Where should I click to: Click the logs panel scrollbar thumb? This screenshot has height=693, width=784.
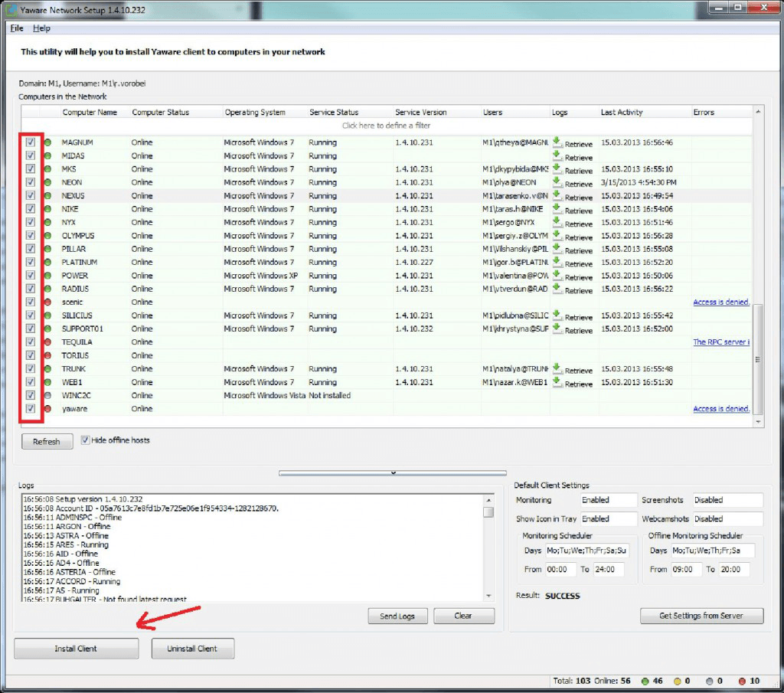pos(488,512)
